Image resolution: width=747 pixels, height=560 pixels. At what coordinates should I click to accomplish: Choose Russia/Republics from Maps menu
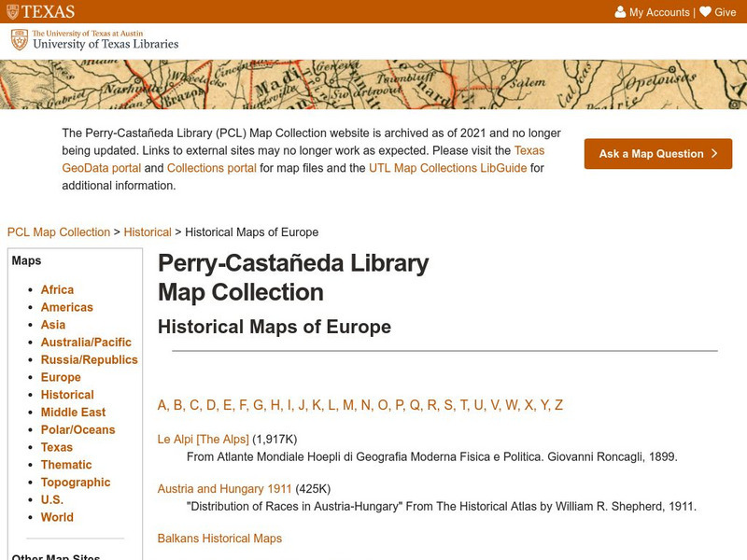point(89,359)
